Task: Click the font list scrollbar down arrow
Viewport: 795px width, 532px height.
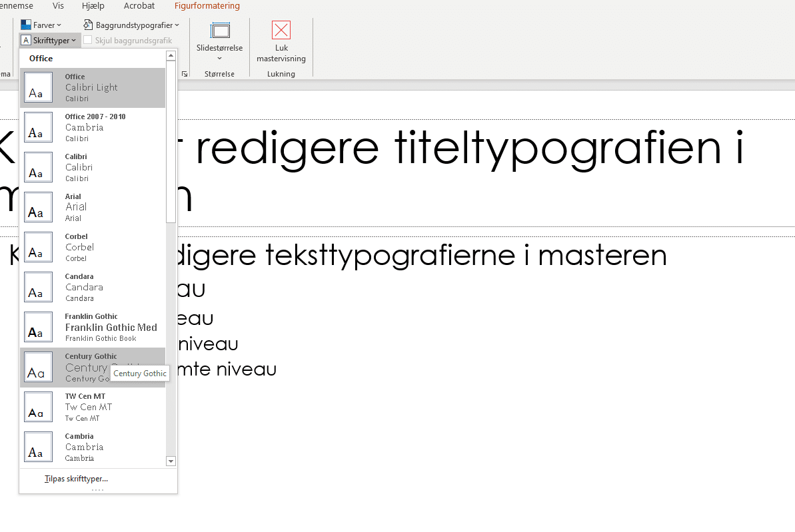Action: [x=171, y=461]
